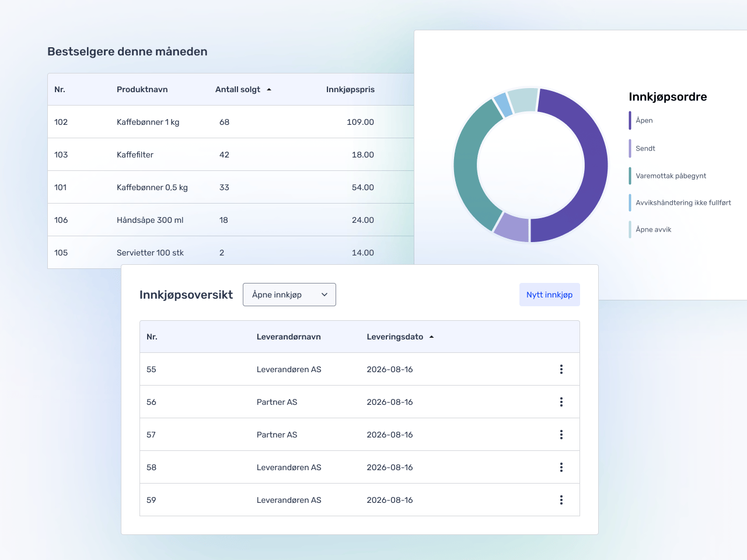The width and height of the screenshot is (747, 560).
Task: Expand the Åpne innkjøp dropdown
Action: pyautogui.click(x=289, y=295)
